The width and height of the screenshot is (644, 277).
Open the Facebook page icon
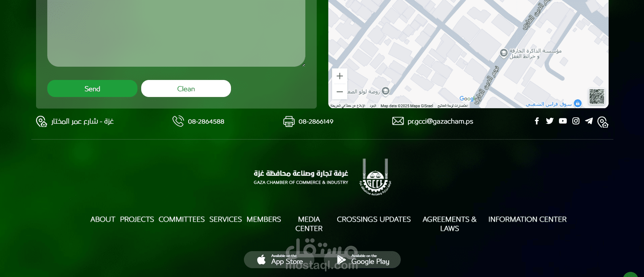point(537,121)
